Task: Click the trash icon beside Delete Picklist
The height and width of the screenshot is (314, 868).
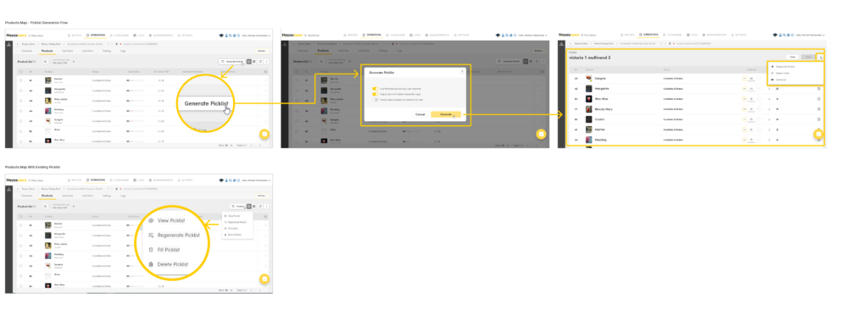Action: 151,264
